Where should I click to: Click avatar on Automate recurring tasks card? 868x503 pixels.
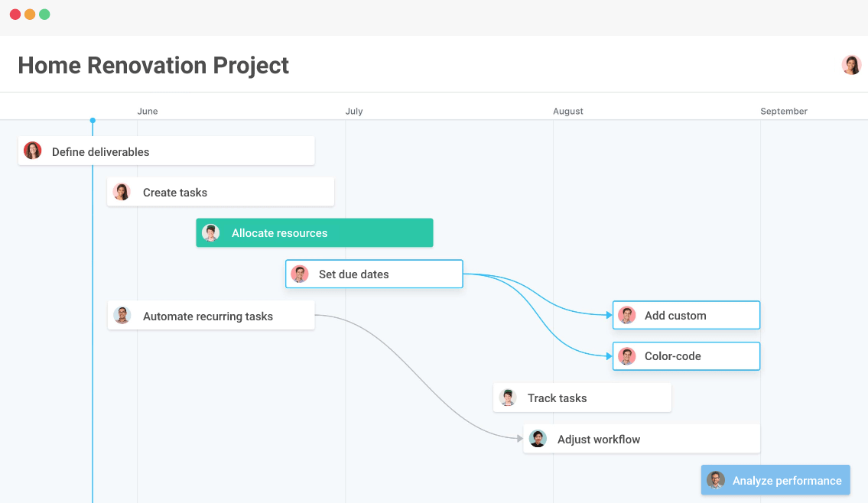[x=122, y=316]
